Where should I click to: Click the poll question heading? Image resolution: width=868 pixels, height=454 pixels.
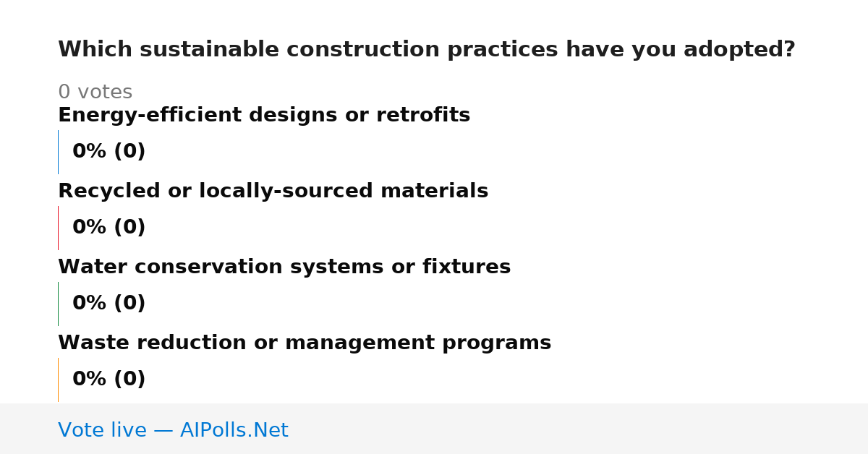click(427, 49)
